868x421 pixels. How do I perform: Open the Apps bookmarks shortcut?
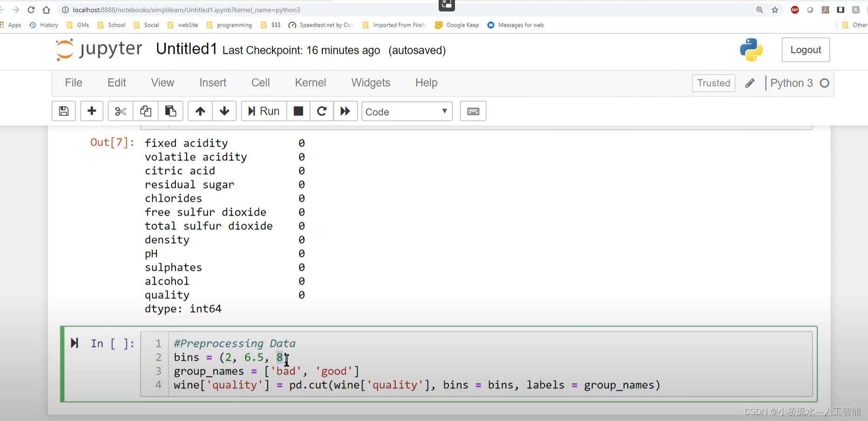point(11,25)
